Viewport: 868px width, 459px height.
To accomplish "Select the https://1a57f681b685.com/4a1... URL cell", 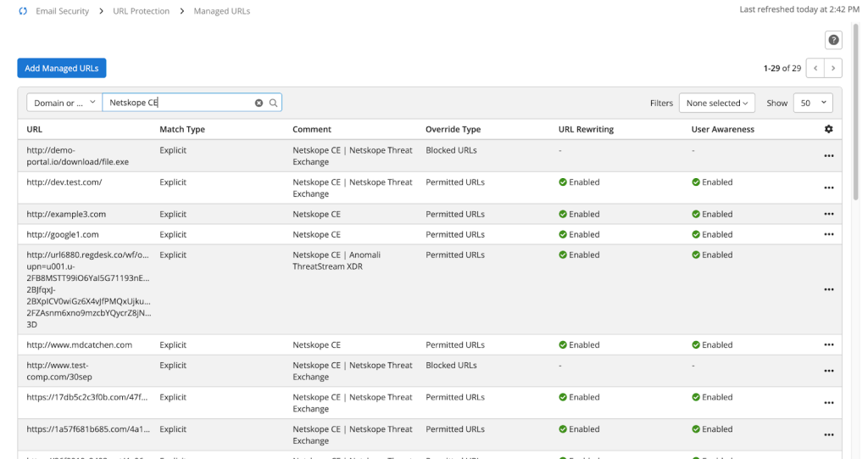I will point(88,429).
